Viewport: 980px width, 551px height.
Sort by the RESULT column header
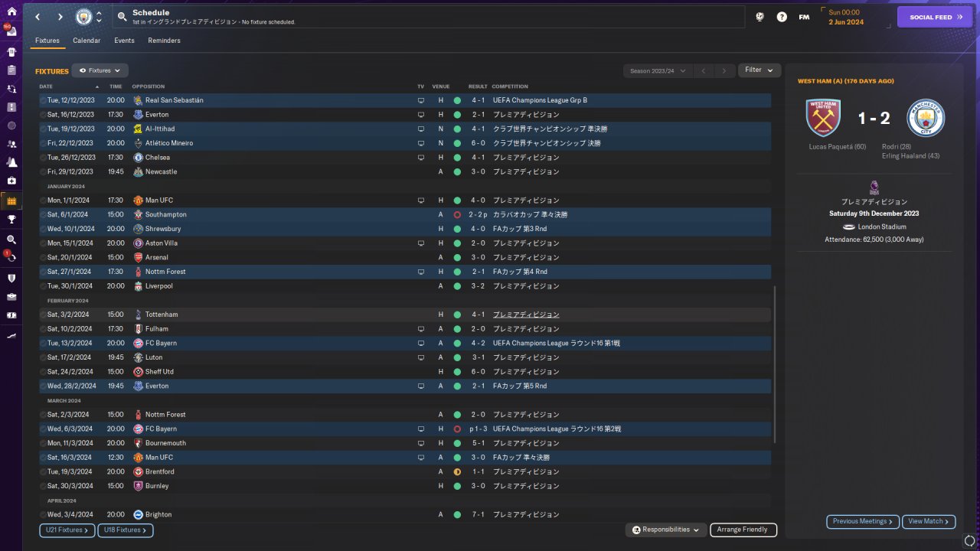[x=478, y=86]
